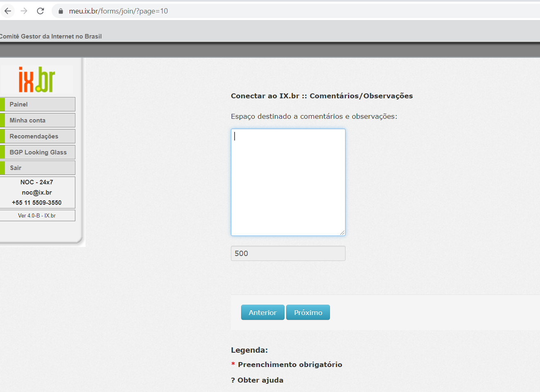Open Minha conta in the sidebar
Screen dimensions: 540x392
coord(37,120)
